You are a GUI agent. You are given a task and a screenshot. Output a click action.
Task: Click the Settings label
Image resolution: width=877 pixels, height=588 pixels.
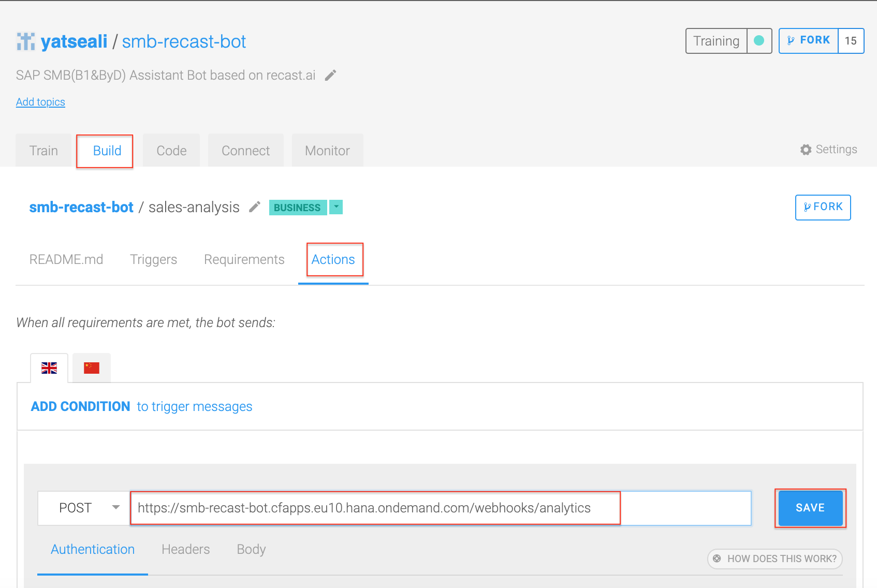pos(836,150)
